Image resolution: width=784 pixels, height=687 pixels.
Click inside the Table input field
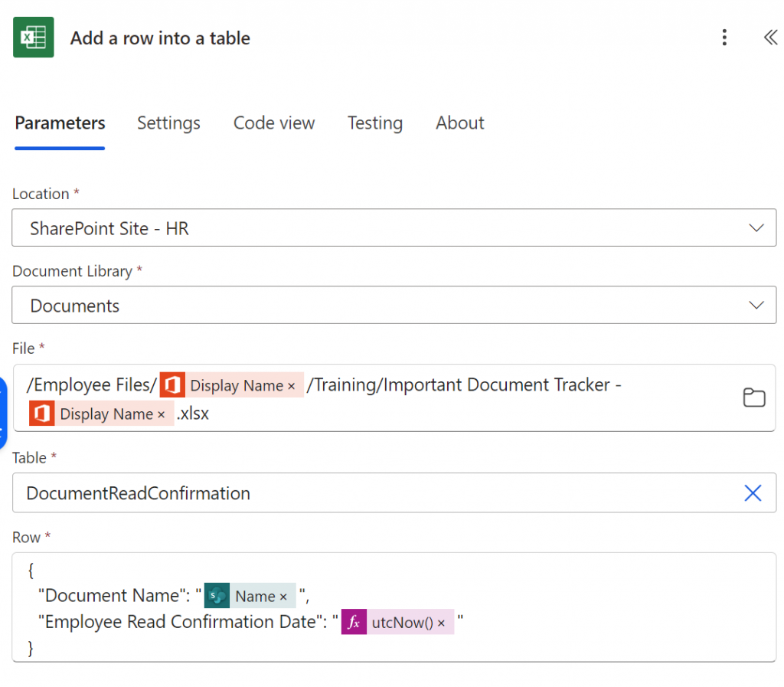[367, 493]
